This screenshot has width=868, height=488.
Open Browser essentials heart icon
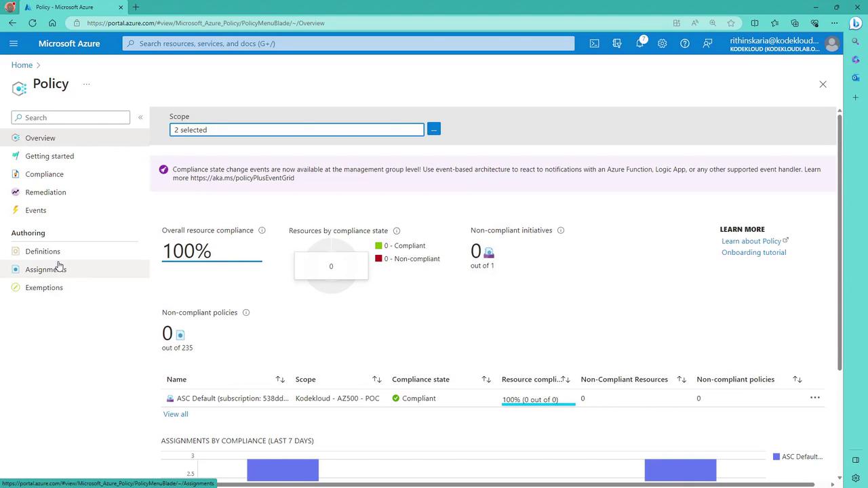pyautogui.click(x=814, y=23)
